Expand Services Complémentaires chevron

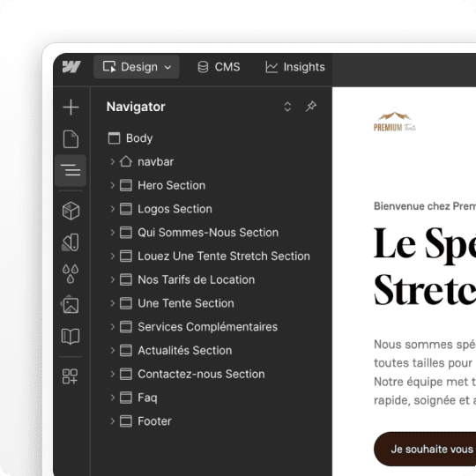point(112,327)
